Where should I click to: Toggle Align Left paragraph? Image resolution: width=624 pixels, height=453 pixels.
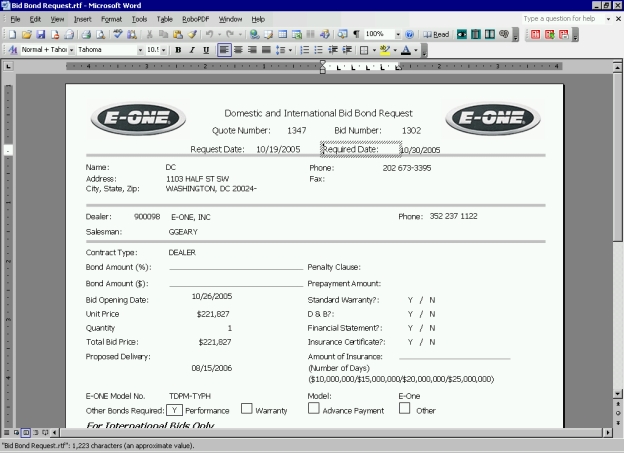click(224, 50)
